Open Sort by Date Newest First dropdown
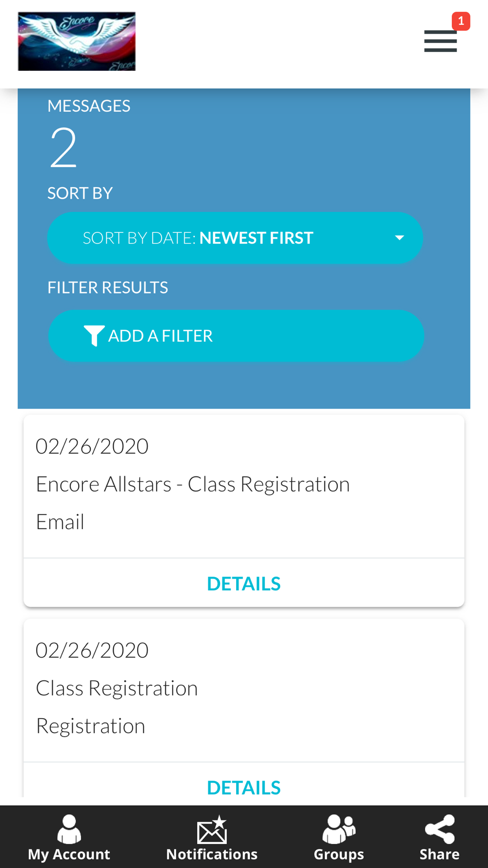 [x=235, y=238]
